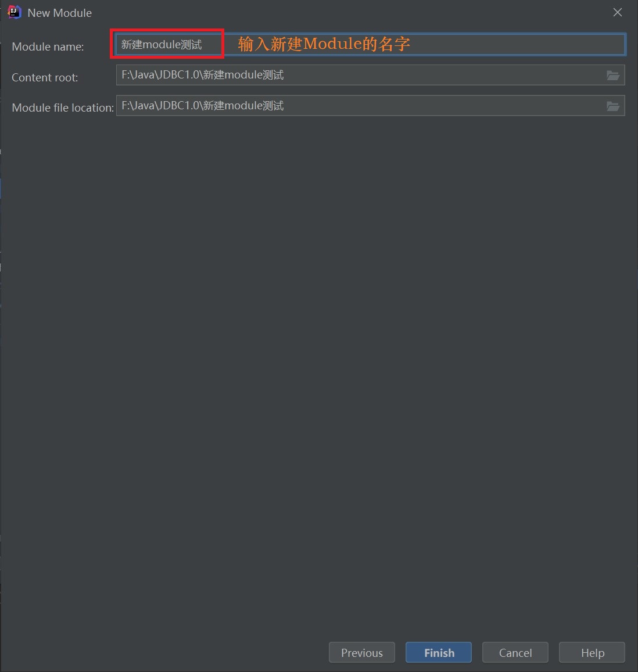Click the 'New Module' title text
The image size is (638, 672).
pyautogui.click(x=59, y=13)
